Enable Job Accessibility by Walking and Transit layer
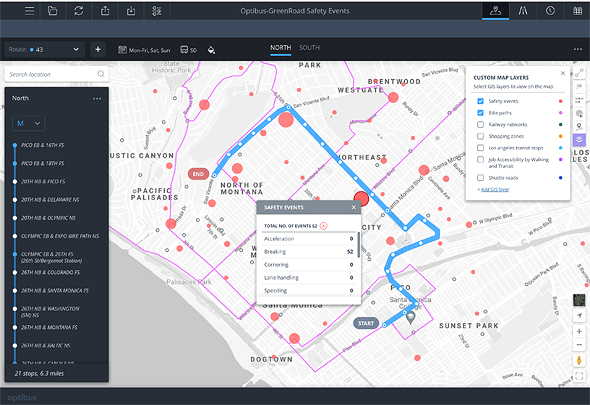The height and width of the screenshot is (405, 590). [480, 160]
